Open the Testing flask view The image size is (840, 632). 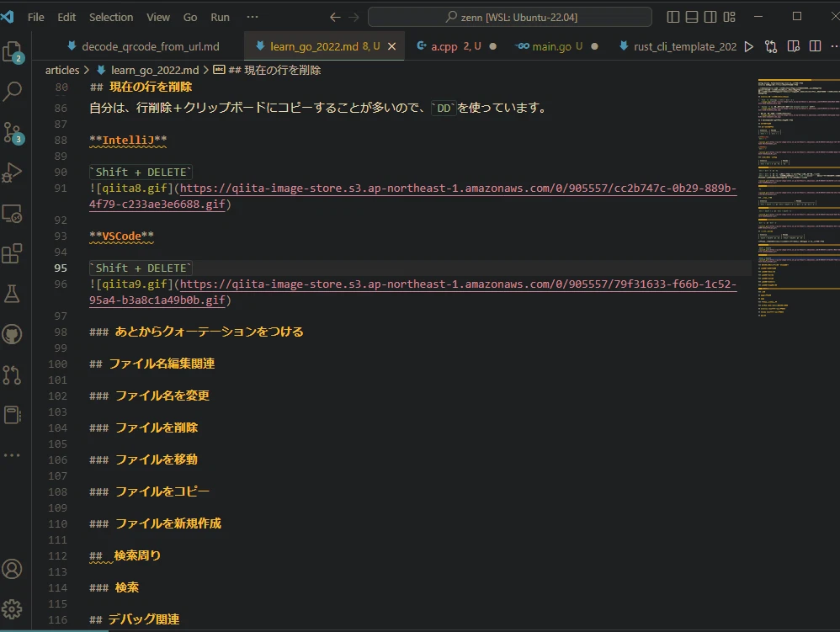pos(13,294)
